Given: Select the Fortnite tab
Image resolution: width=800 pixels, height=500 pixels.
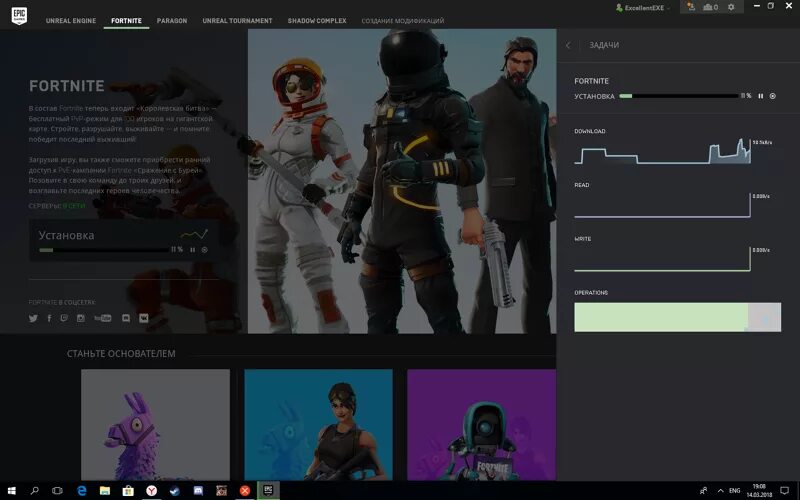Looking at the screenshot, I should tap(126, 21).
